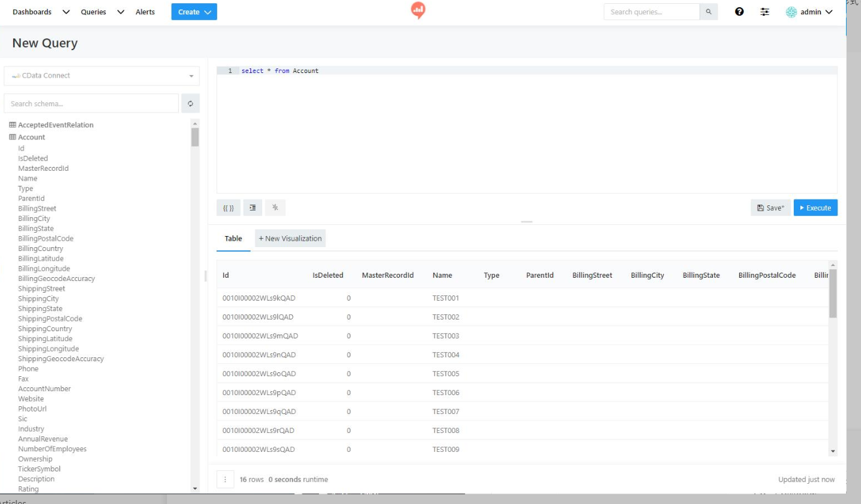Click the New Query title

click(x=45, y=43)
